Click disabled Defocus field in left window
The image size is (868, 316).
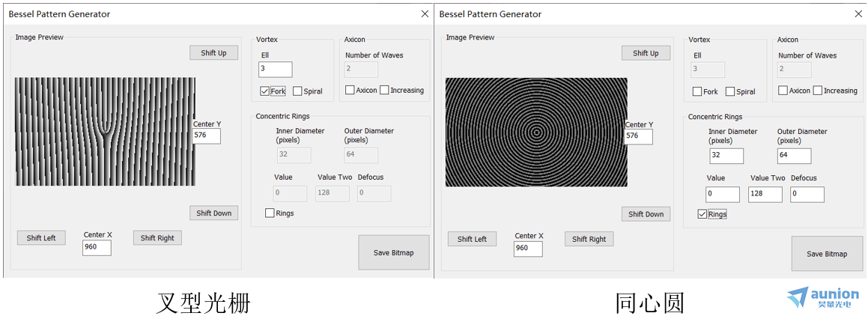[x=374, y=193]
